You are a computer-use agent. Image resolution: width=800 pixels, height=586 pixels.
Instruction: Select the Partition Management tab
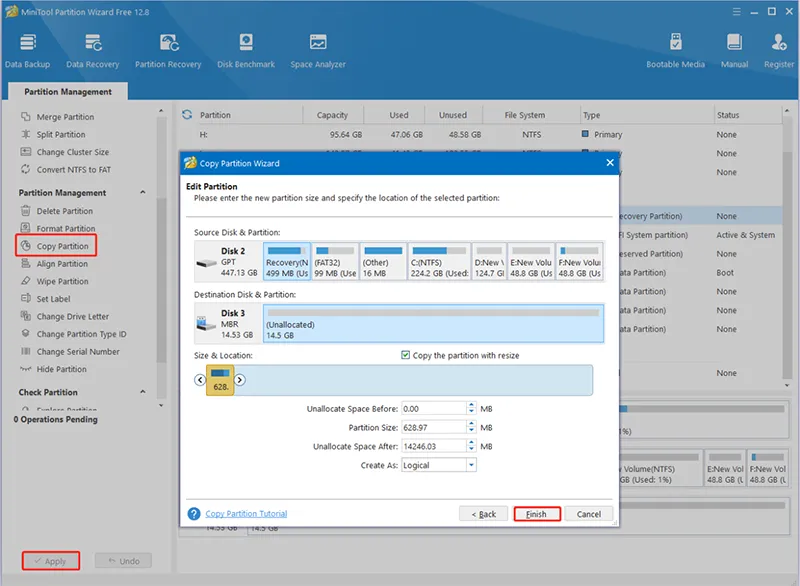click(x=68, y=92)
